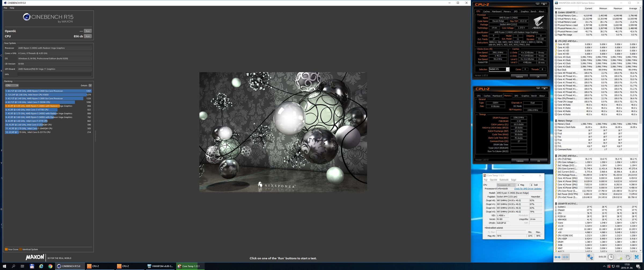Open taskbar search magnifier
Image resolution: width=644 pixels, height=270 pixels.
[13, 266]
